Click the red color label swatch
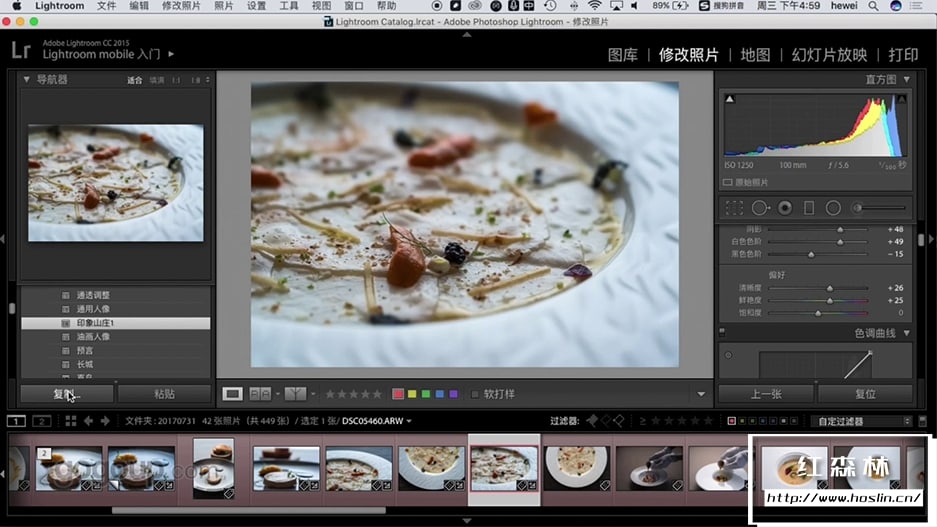Screen dimensions: 937x527 pyautogui.click(x=398, y=394)
